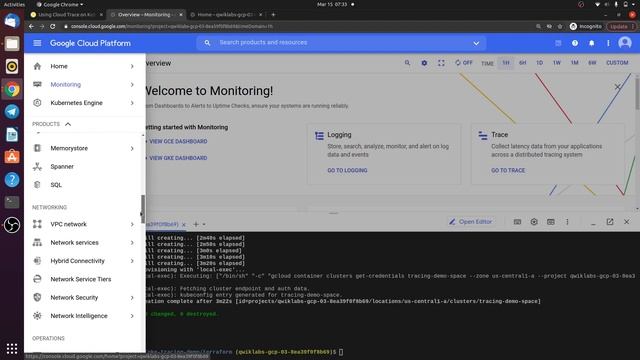
Task: Expand the Monitoring submenu arrow
Action: coord(132,84)
